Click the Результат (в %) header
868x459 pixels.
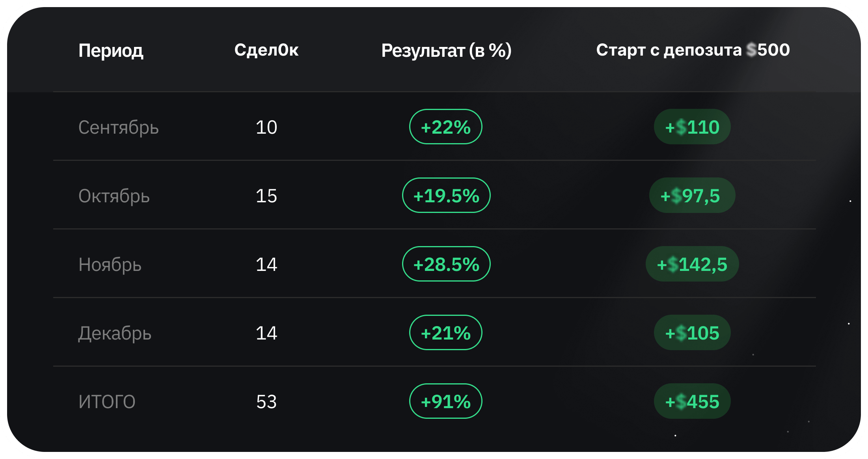click(x=446, y=50)
